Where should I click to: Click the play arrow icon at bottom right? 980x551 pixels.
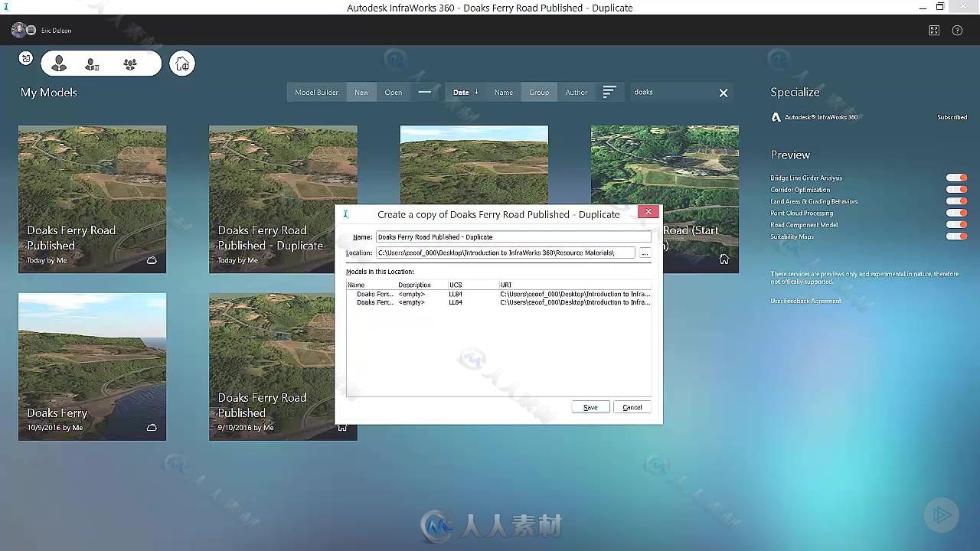(942, 515)
